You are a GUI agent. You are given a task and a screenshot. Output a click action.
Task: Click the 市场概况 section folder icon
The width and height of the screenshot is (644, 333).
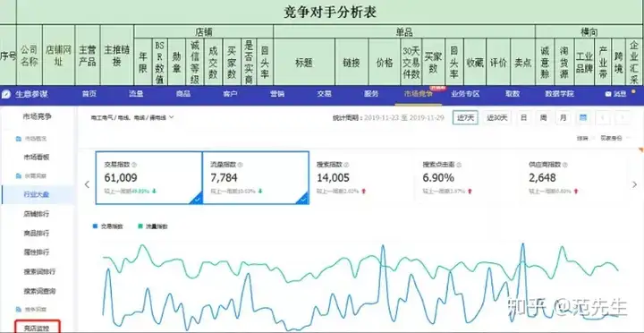click(18, 139)
